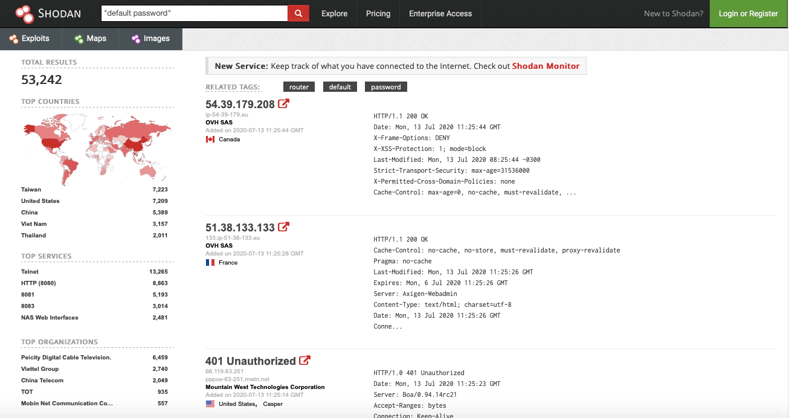Open Enterprise Access in the navigation
This screenshot has width=789, height=418.
click(440, 14)
